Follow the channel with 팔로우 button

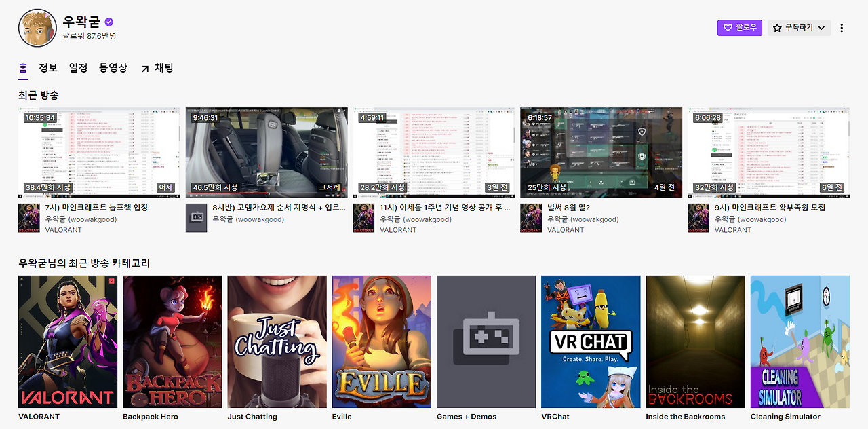(x=740, y=28)
